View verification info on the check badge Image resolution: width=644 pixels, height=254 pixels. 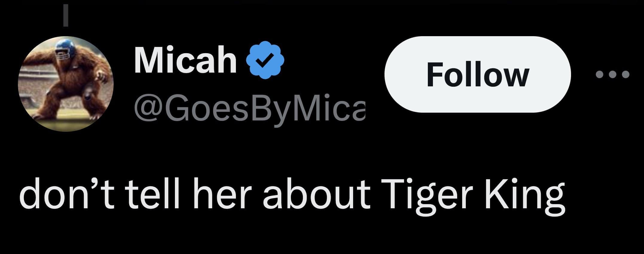tap(265, 60)
